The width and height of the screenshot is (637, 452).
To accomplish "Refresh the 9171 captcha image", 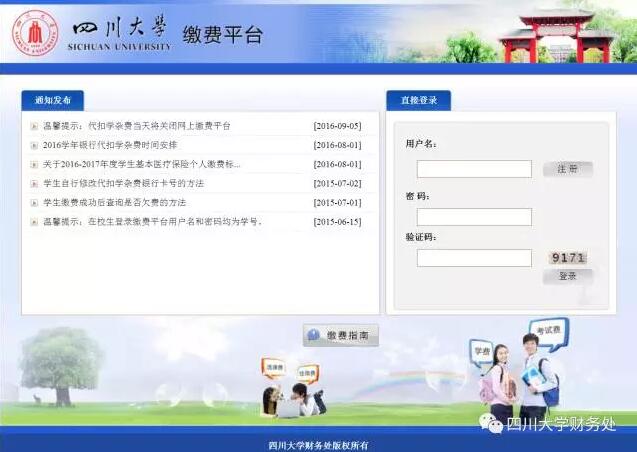I will point(568,257).
